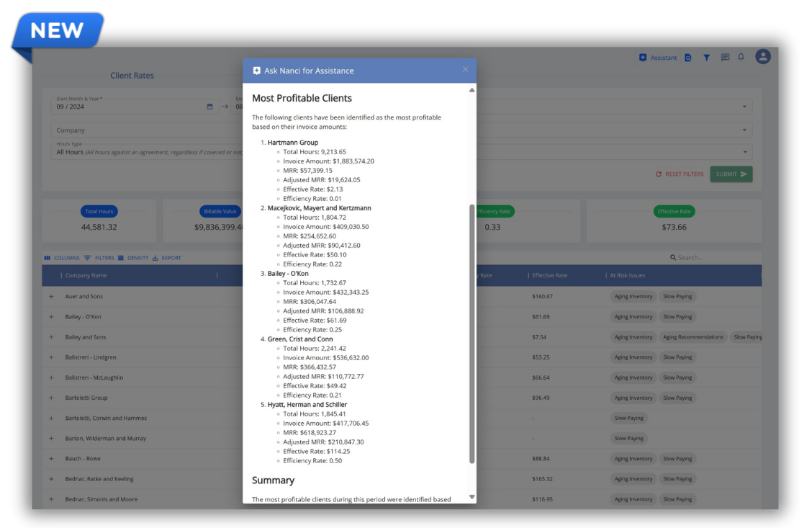Open the chat messages icon
The width and height of the screenshot is (812, 528).
click(x=725, y=58)
